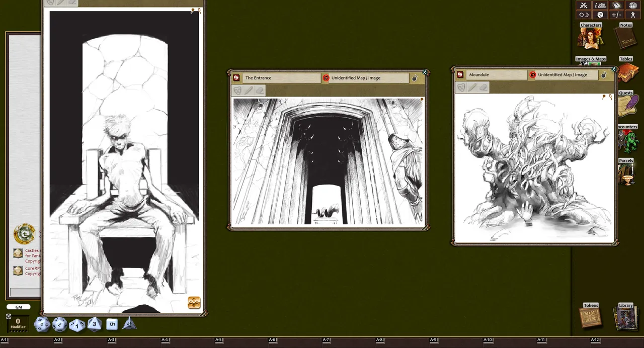Open the effects figure icon
644x348 pixels.
[x=633, y=15]
